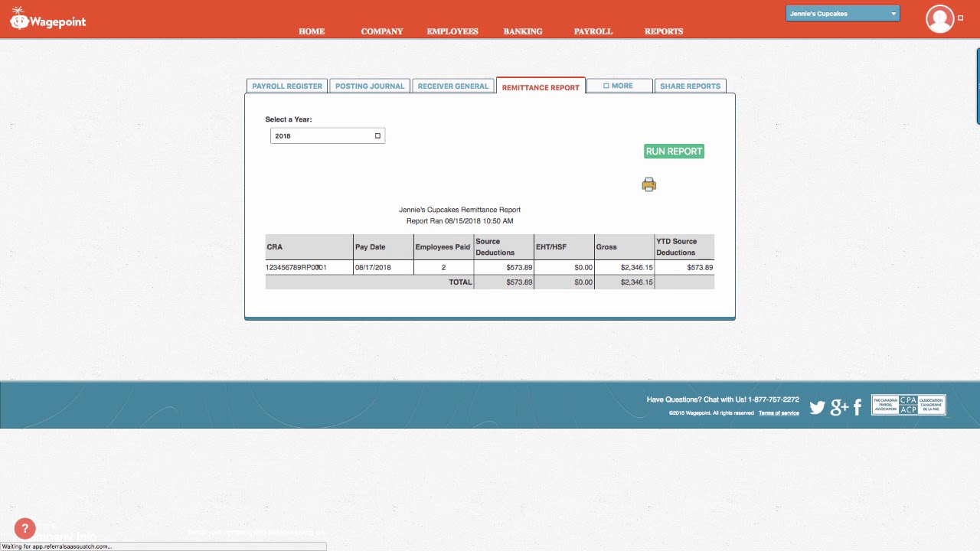Open the PAYROLL menu
The height and width of the screenshot is (551, 980).
click(593, 31)
